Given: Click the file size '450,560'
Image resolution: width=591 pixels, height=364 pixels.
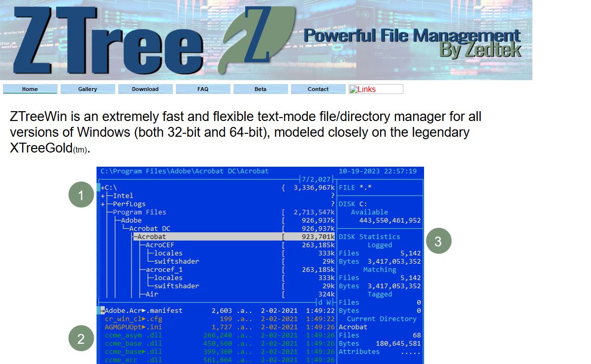Looking at the screenshot, I should 218,343.
